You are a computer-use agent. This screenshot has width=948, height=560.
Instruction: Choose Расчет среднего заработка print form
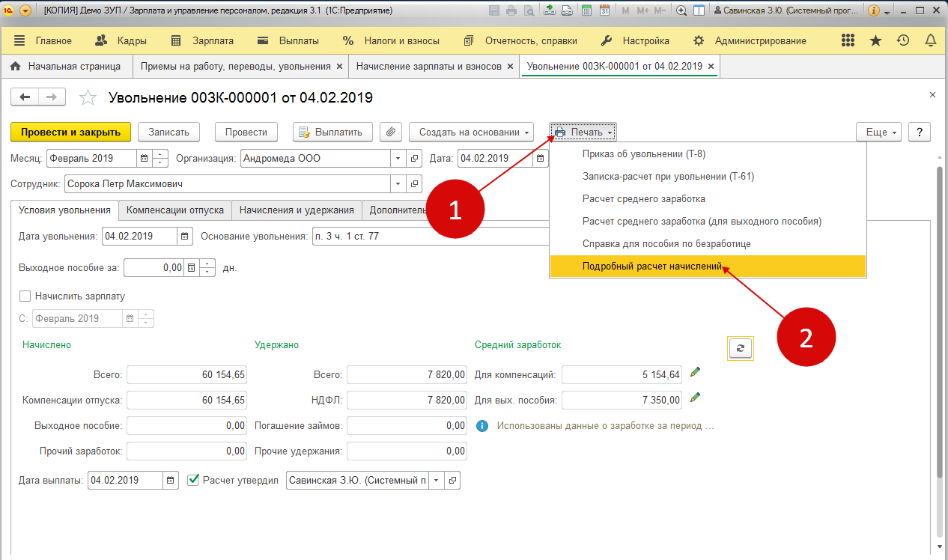pos(708,199)
